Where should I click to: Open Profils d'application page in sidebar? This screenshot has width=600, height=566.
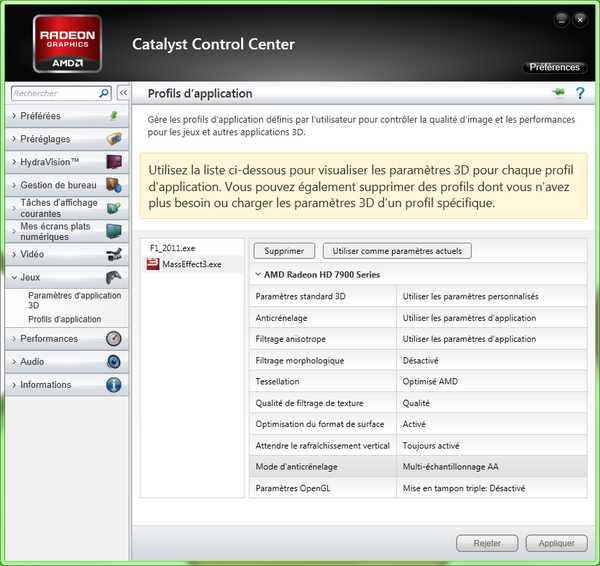pos(65,319)
